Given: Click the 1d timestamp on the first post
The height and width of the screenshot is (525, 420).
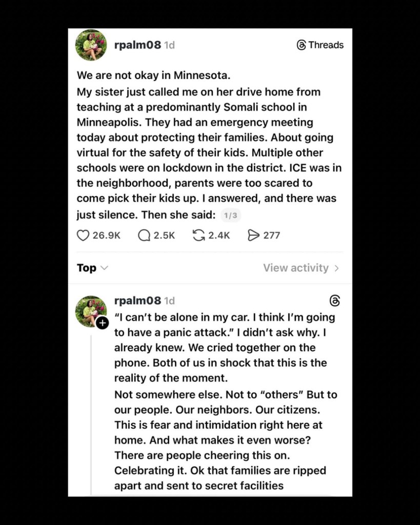Looking at the screenshot, I should (169, 45).
